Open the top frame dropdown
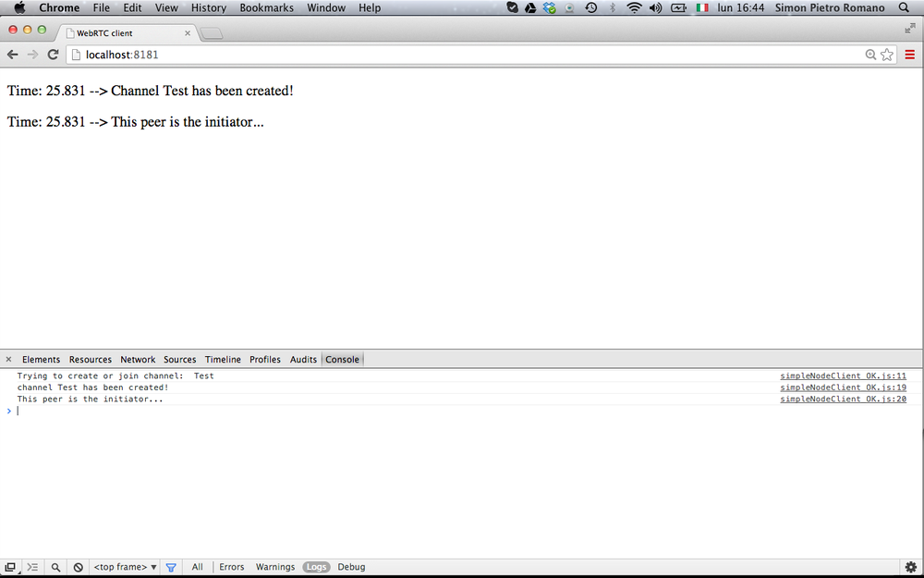The height and width of the screenshot is (578, 924). point(125,567)
